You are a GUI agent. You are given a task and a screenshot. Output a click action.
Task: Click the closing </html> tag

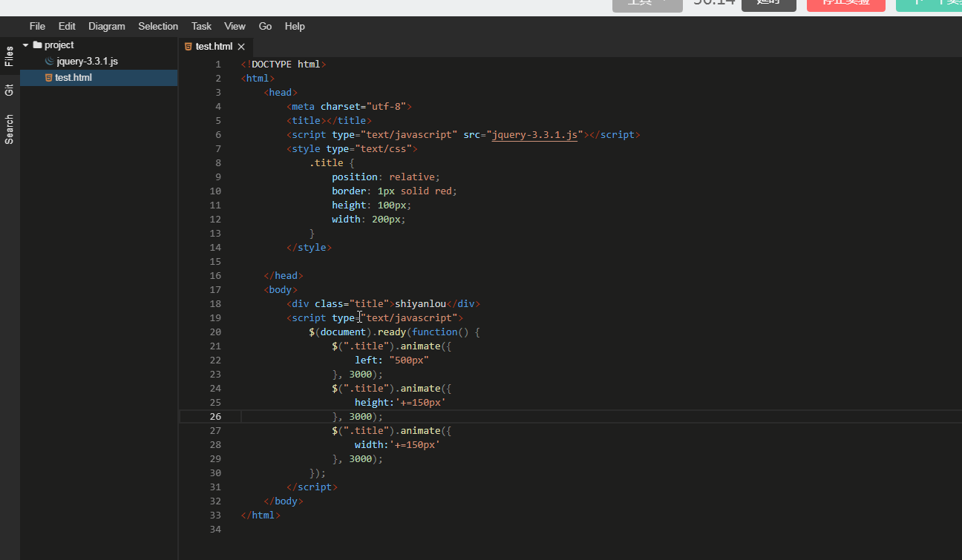261,515
